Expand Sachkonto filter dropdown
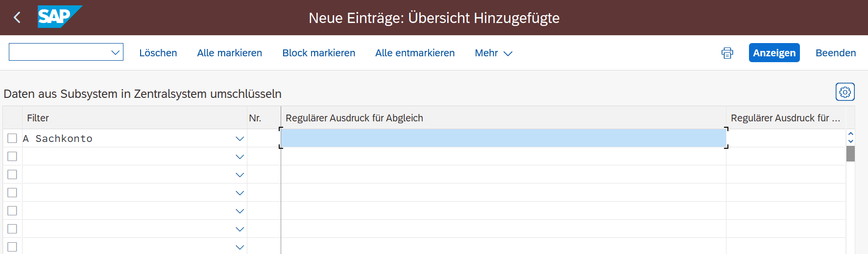This screenshot has height=254, width=868. [240, 139]
